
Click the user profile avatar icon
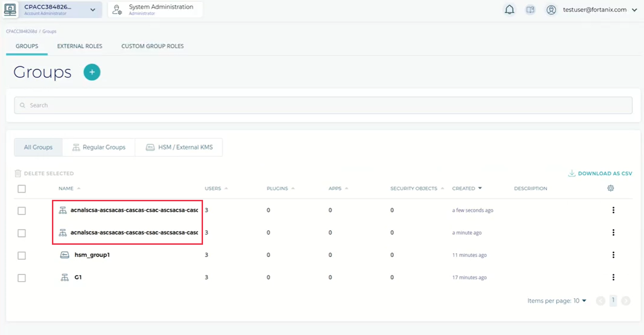[551, 10]
